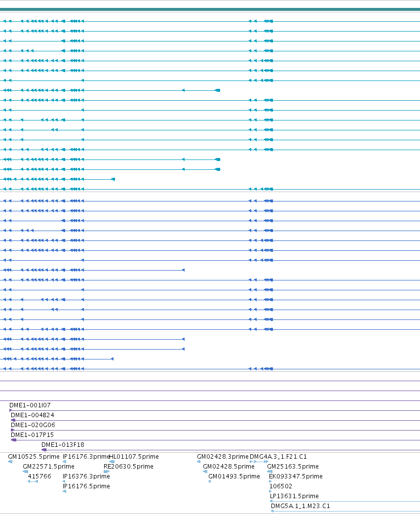
Task: Open the IP16176.3prime EST feature
Action: (x=86, y=456)
